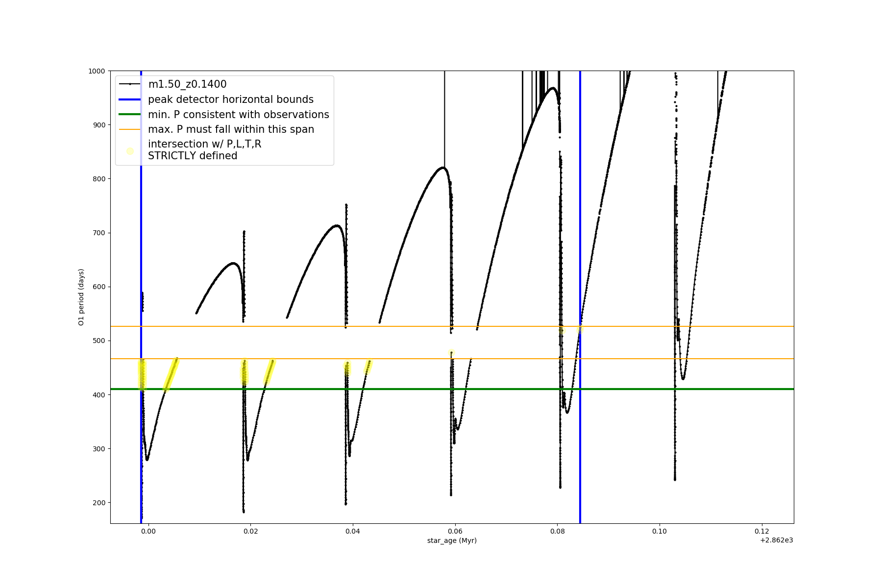Click the blue line sample in the legend
The image size is (882, 588).
130,99
